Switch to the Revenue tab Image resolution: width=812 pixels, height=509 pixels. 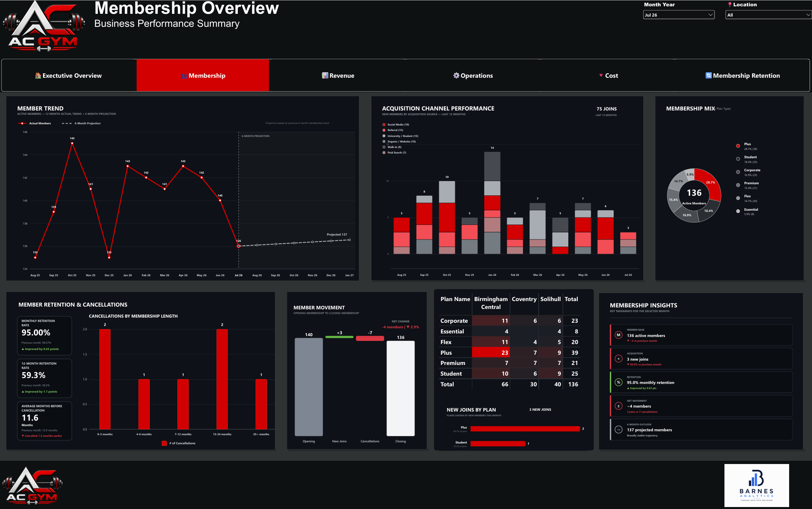pyautogui.click(x=338, y=75)
